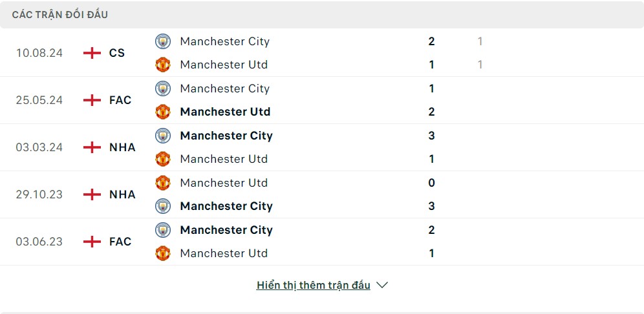Click Manchester Utd crest in 25.05.24 match

[x=163, y=112]
